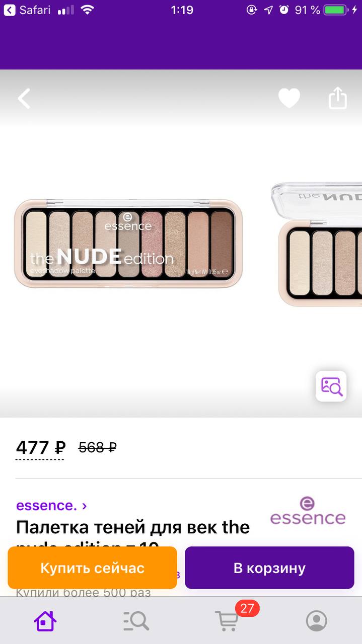Open the main nude palette product photo
Image resolution: width=362 pixels, height=644 pixels.
[x=128, y=243]
